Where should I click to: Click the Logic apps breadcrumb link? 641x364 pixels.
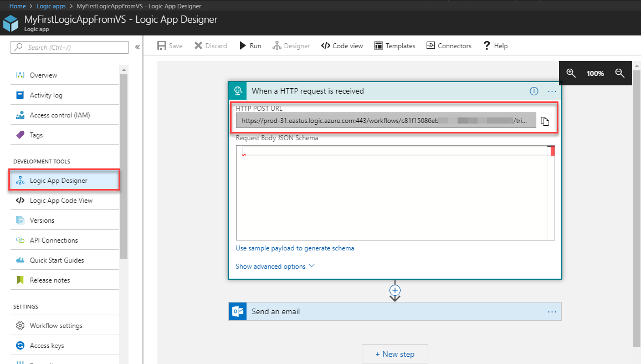[51, 6]
